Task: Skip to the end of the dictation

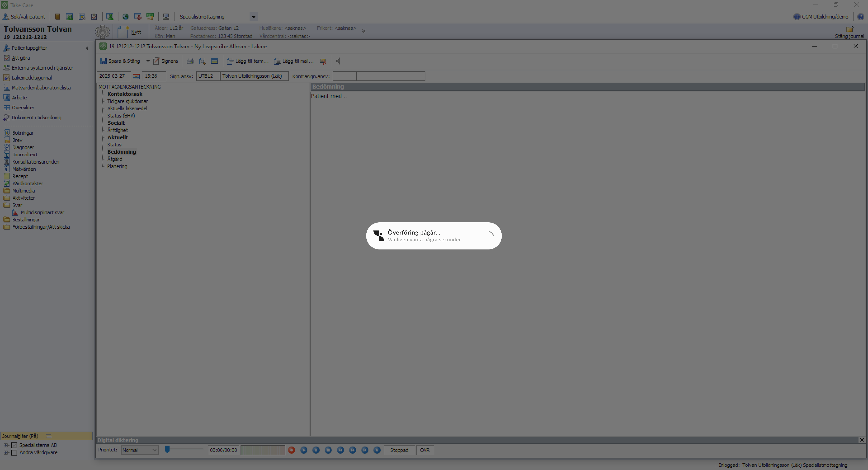Action: (377, 450)
